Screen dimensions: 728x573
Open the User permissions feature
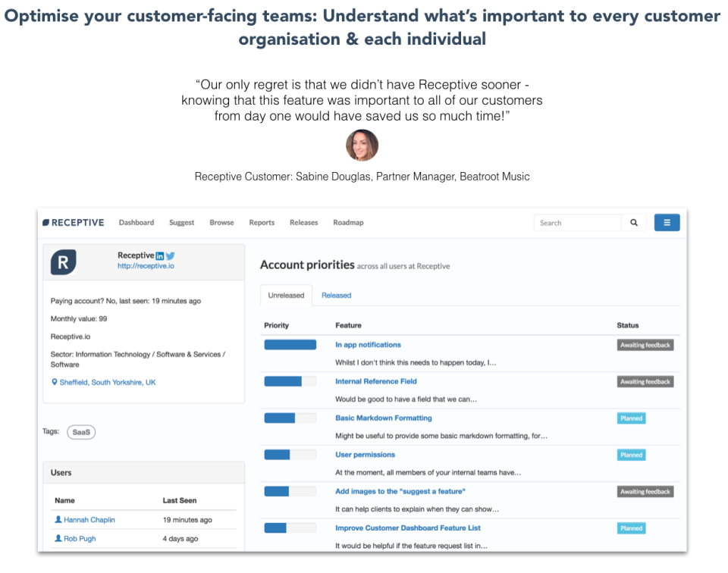click(x=366, y=455)
